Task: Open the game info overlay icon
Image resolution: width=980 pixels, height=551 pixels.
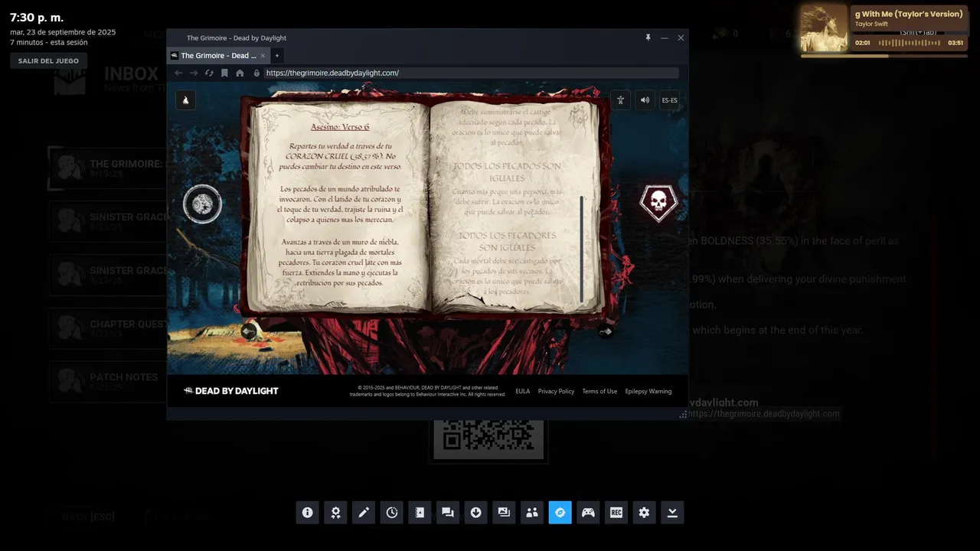Action: click(x=307, y=513)
